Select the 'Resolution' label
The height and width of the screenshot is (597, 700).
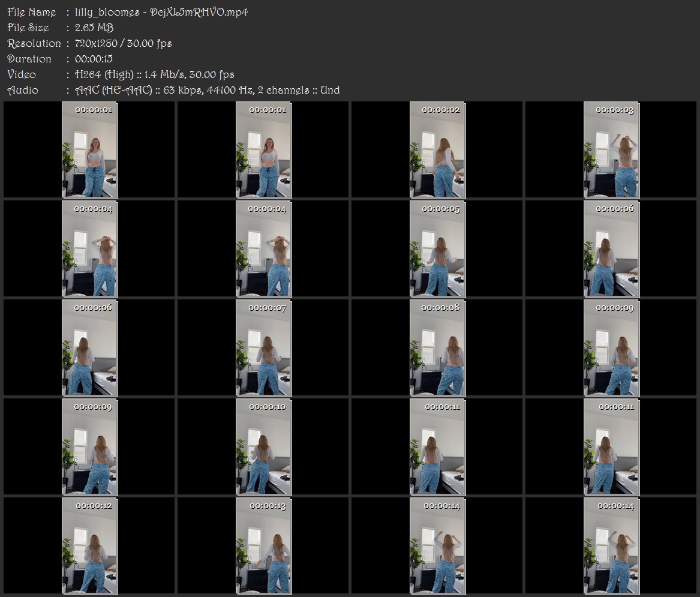(34, 43)
